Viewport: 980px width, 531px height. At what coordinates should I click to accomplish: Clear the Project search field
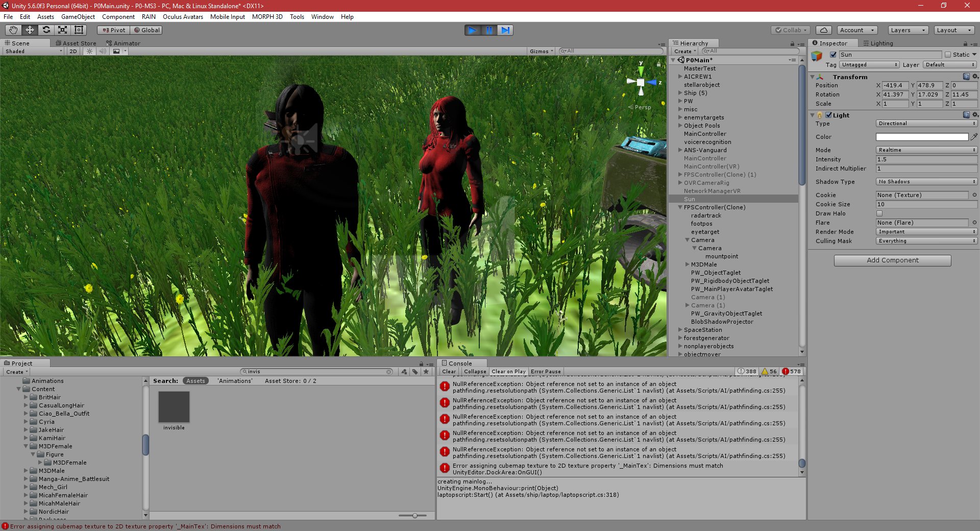[389, 372]
